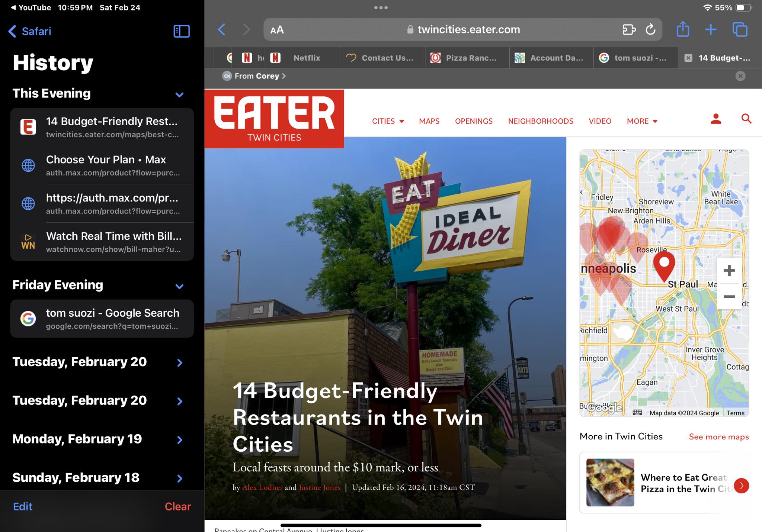This screenshot has height=532, width=762.
Task: Open 14 Budget-Friendly Rest history entry
Action: (102, 127)
